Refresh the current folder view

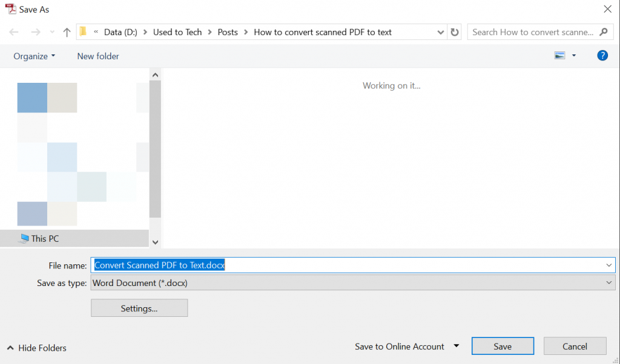(x=455, y=32)
